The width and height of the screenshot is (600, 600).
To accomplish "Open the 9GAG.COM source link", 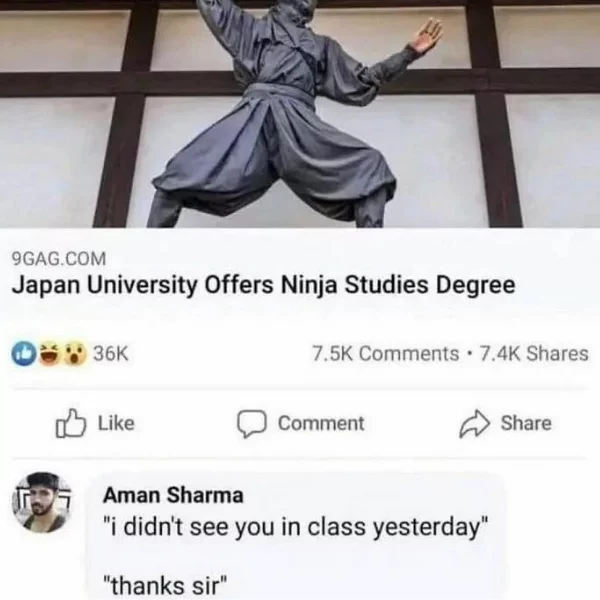I will click(x=59, y=259).
